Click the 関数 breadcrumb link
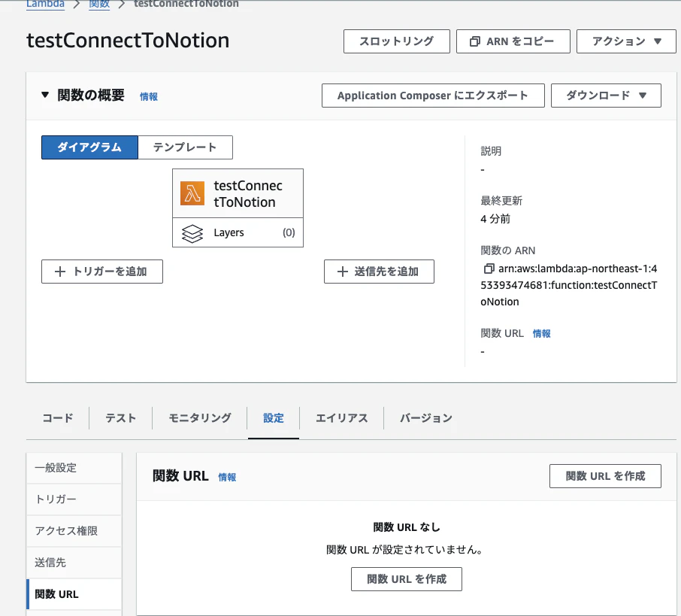Viewport: 681px width, 616px height. [99, 4]
